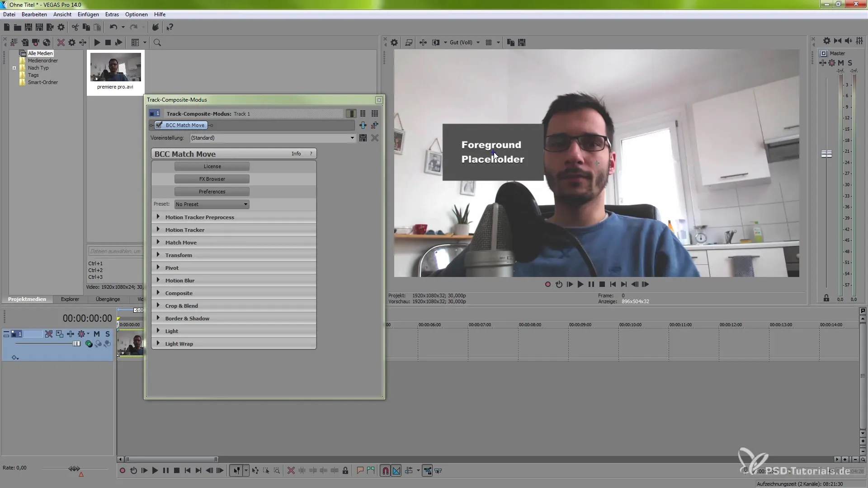The height and width of the screenshot is (488, 868).
Task: Click the Insert Marker icon in bottom toolbar
Action: pyautogui.click(x=360, y=471)
